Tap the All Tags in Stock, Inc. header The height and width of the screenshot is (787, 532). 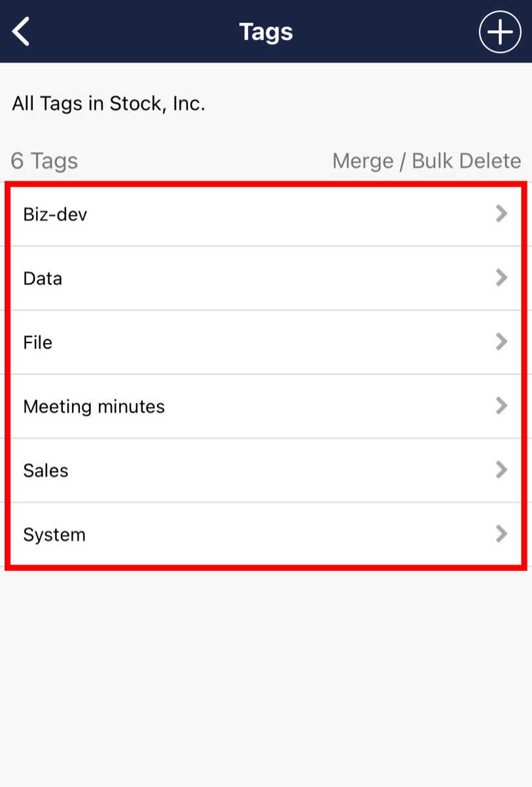coord(109,103)
